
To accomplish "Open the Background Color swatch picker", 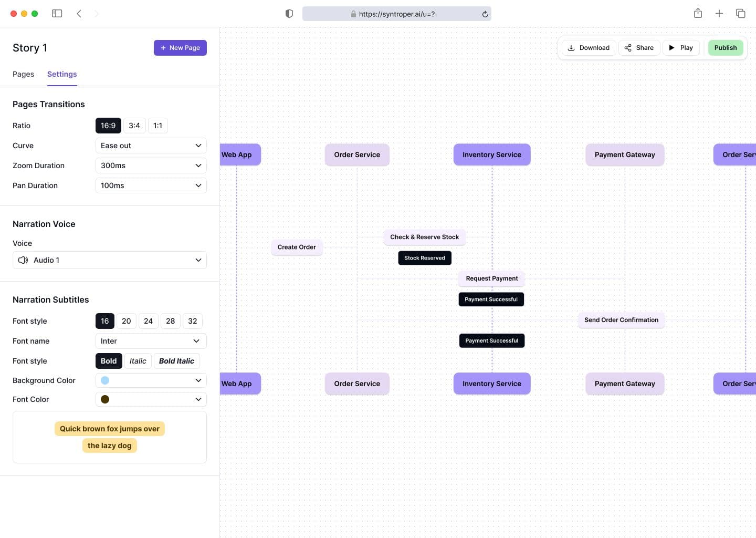I will [x=151, y=380].
